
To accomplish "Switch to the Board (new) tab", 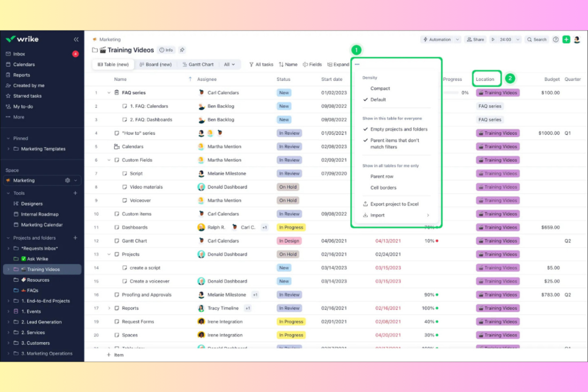I will click(x=156, y=64).
